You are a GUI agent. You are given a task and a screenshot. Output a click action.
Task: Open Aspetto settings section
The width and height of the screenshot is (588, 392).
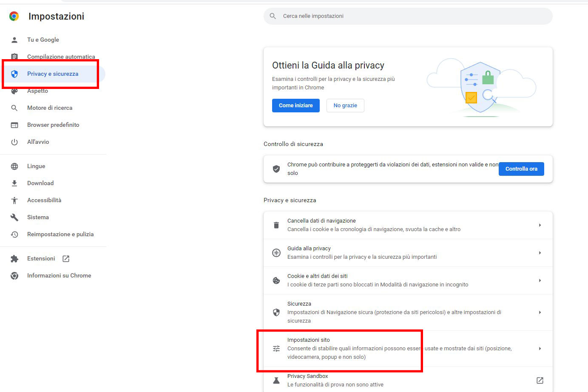coord(37,91)
